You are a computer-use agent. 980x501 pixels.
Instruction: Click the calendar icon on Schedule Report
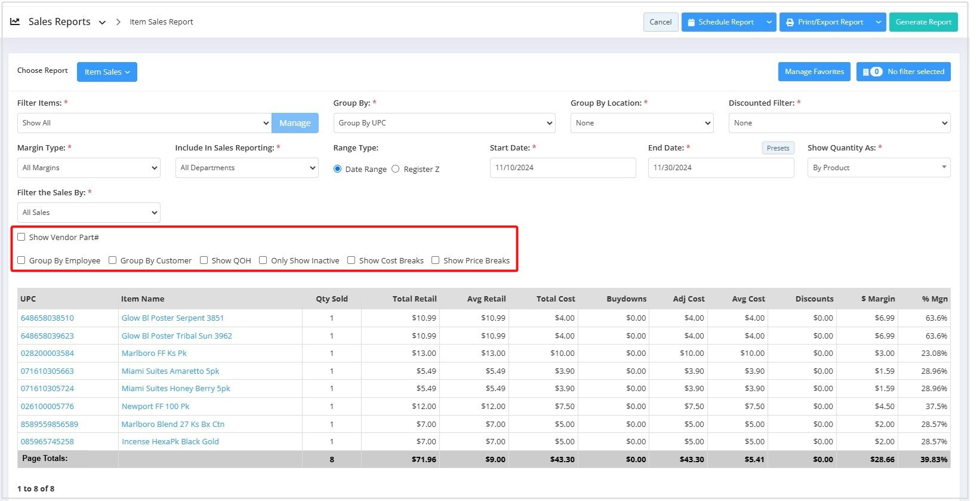[691, 22]
